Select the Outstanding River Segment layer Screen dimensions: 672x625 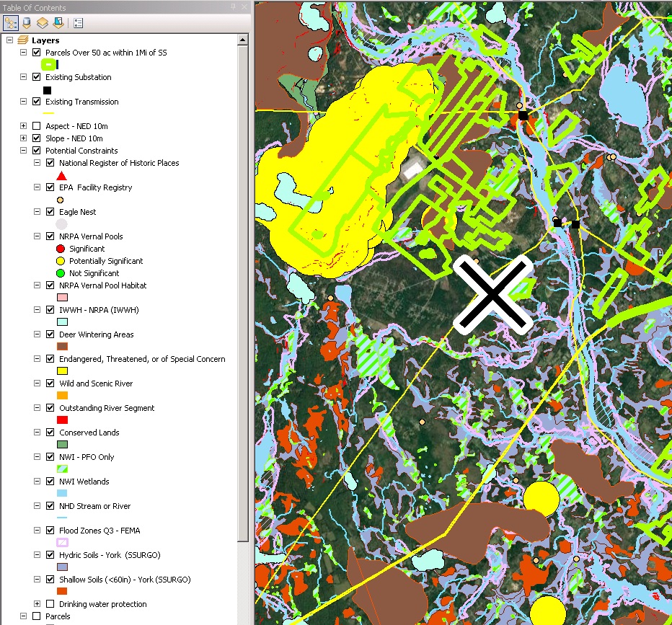tap(107, 408)
